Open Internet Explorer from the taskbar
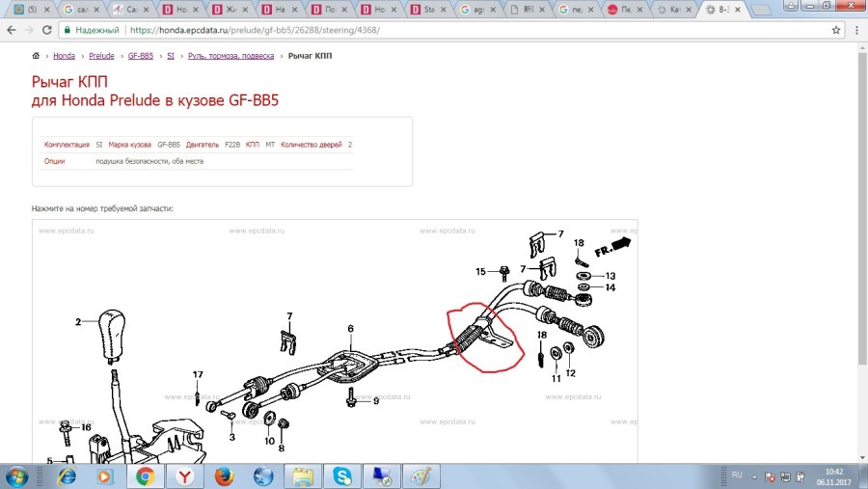 (67, 476)
